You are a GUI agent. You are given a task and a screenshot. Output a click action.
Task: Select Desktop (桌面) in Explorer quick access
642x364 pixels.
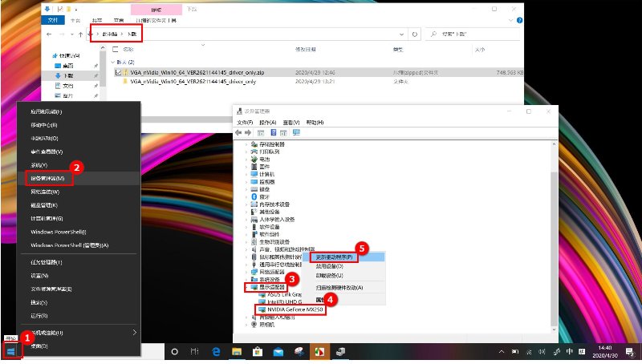pos(68,66)
